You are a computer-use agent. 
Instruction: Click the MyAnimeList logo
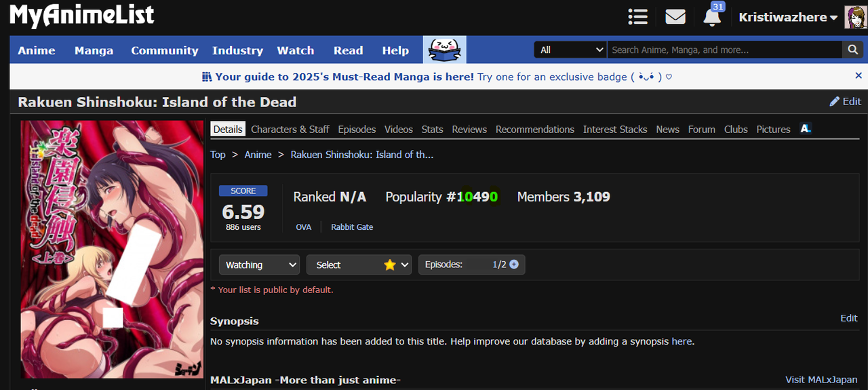coord(81,16)
